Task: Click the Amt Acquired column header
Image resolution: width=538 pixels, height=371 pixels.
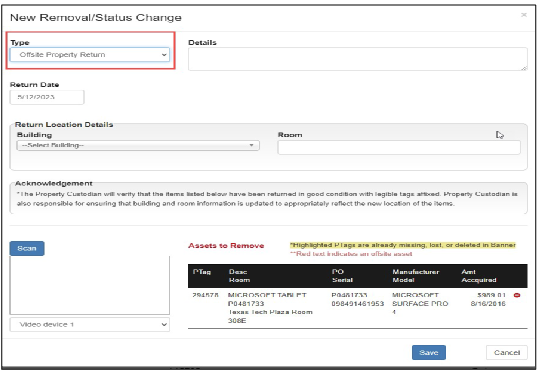Action: point(479,276)
